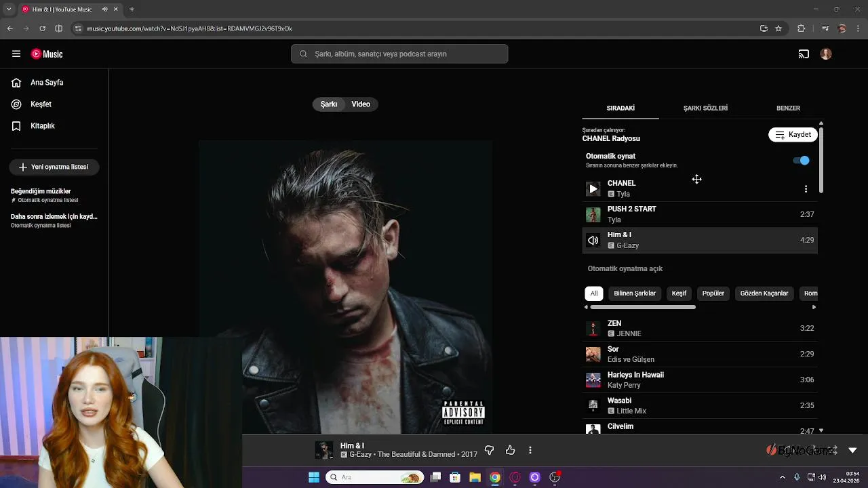The height and width of the screenshot is (488, 868).
Task: Open Chrome media control icon
Action: click(825, 28)
